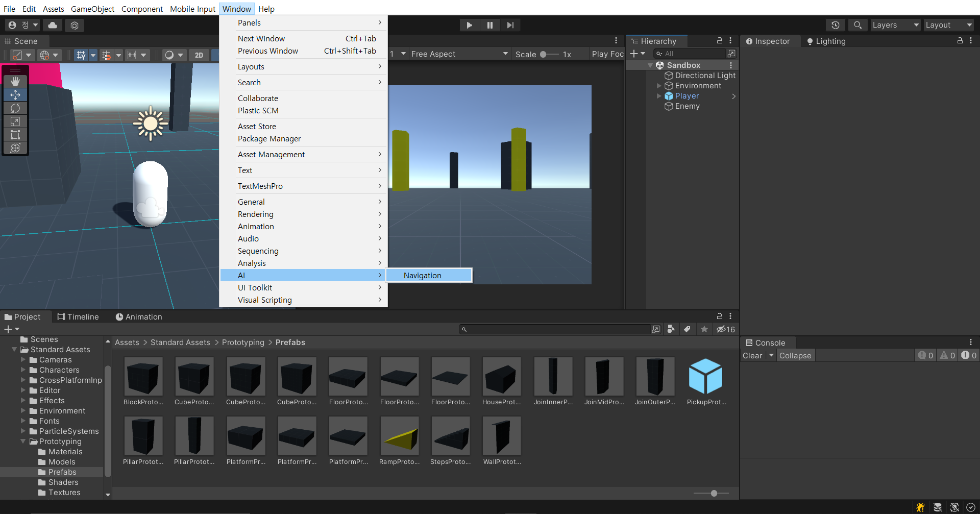Open global/local rotation dropdown
980x514 pixels.
tap(50, 55)
